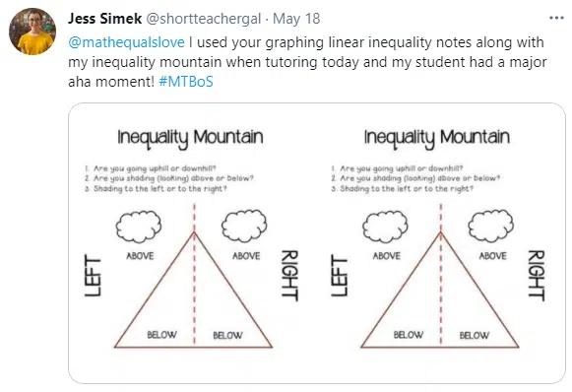
Task: Select the left worksheet's Inequality Mountain title
Action: [190, 138]
